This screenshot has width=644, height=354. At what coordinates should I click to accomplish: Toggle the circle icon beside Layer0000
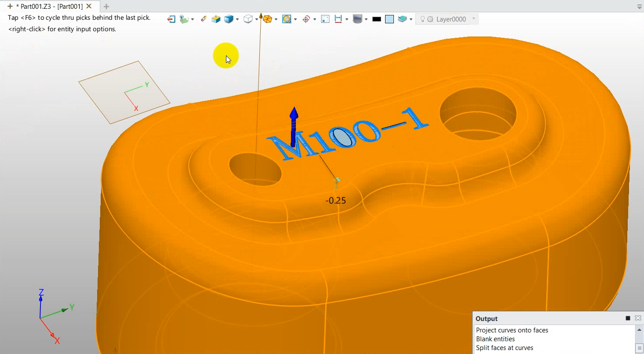[x=430, y=19]
